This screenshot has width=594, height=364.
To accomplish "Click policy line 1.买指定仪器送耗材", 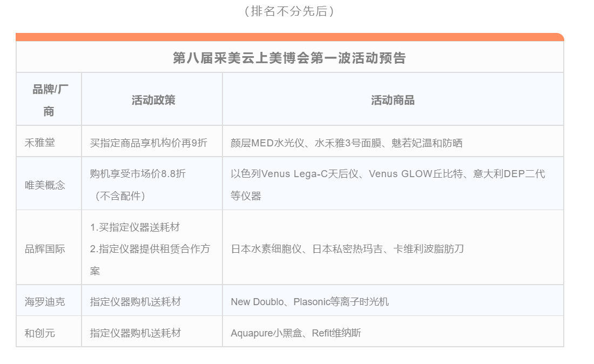I will coord(135,227).
